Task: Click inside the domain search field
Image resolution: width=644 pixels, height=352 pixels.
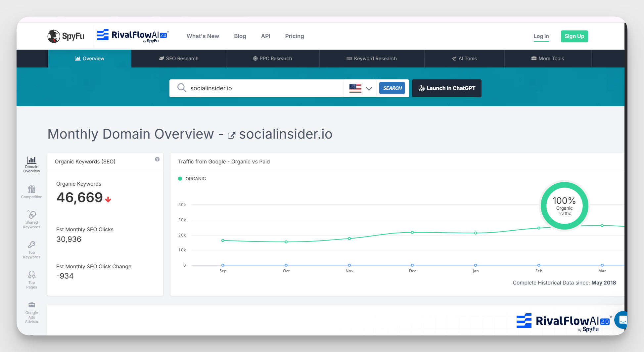Action: (265, 88)
